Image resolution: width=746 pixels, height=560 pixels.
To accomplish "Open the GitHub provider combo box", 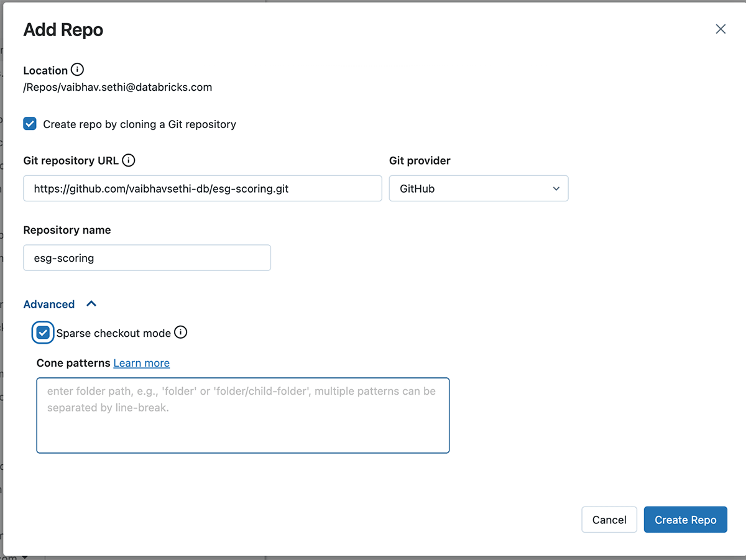I will tap(478, 189).
